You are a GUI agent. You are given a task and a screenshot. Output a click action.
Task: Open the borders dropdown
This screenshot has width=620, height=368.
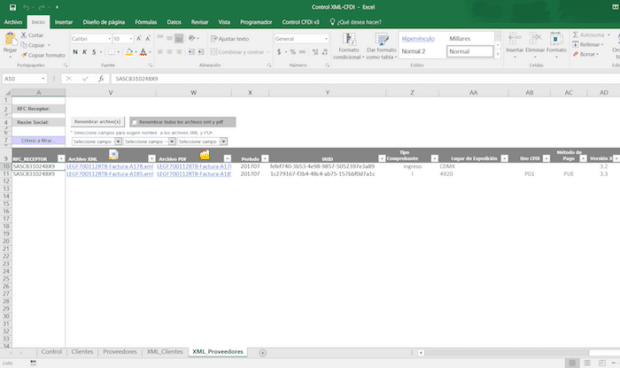pyautogui.click(x=118, y=52)
